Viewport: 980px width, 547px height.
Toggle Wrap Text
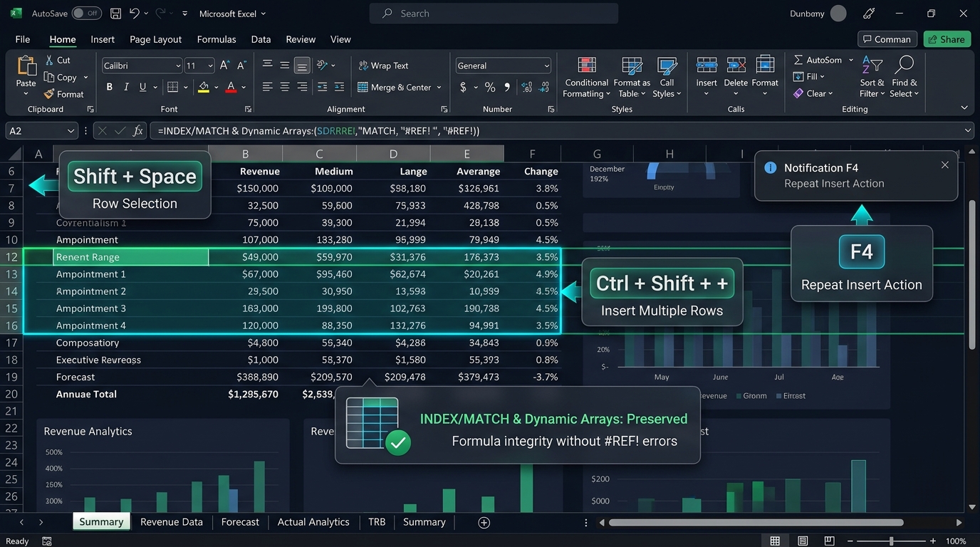point(384,66)
